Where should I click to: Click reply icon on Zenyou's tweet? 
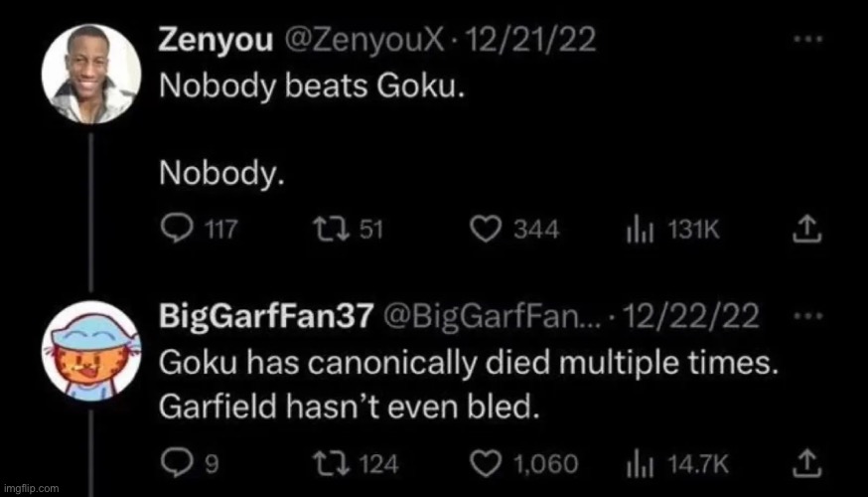tap(177, 229)
